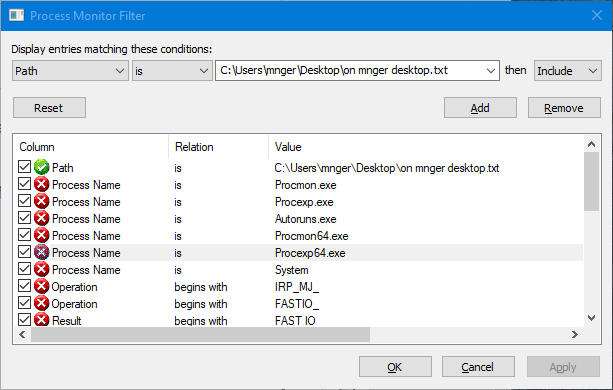This screenshot has width=613, height=390.
Task: Select the Procexp64.exe value text
Action: tap(310, 253)
